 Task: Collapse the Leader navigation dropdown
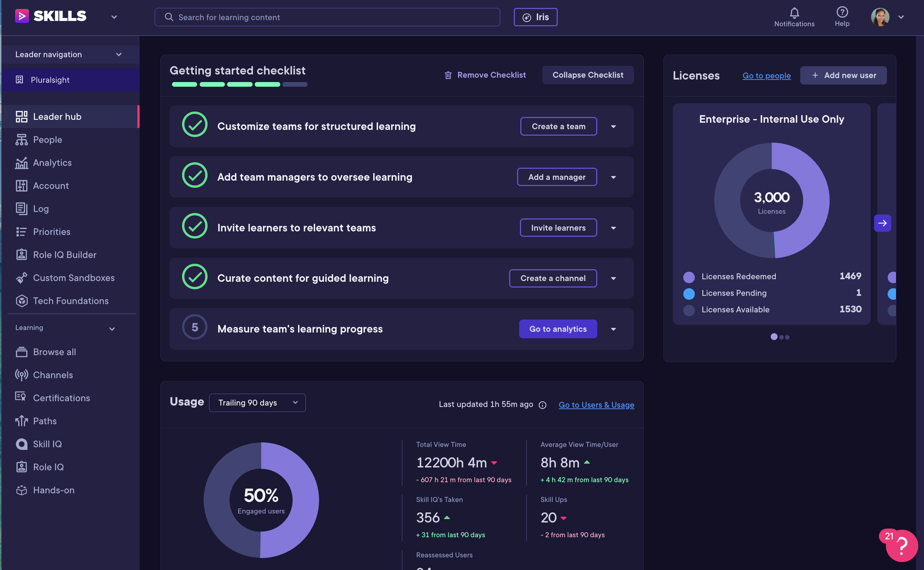pos(119,55)
